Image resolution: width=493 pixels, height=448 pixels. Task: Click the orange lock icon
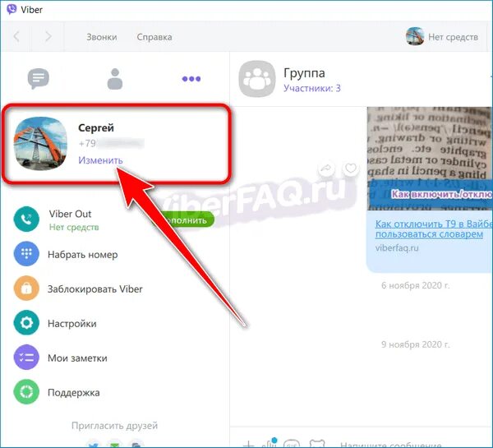pos(26,289)
